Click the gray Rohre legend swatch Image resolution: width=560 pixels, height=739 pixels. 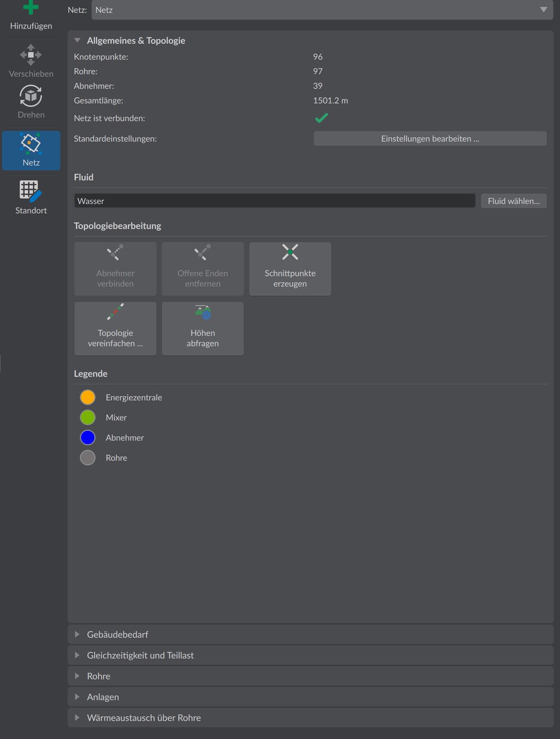(x=88, y=458)
